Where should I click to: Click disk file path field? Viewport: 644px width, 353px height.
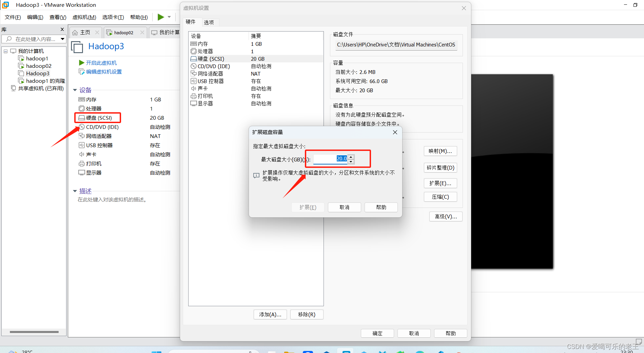pos(396,45)
